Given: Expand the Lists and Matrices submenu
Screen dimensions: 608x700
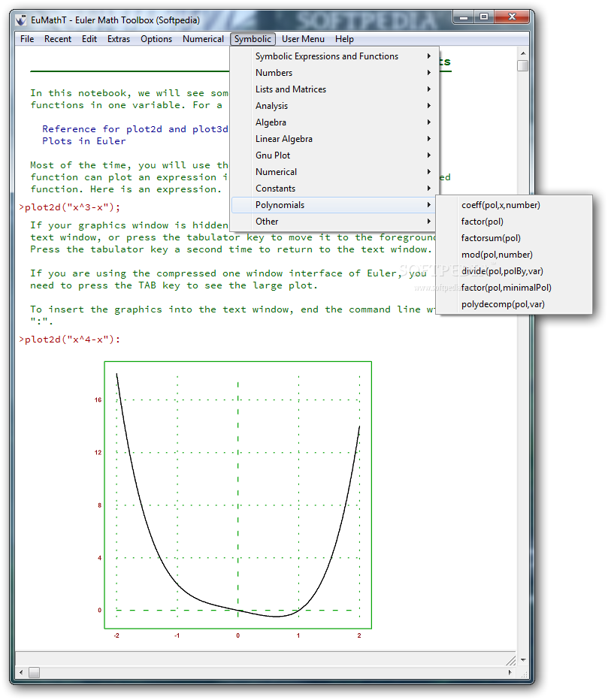Looking at the screenshot, I should point(334,89).
